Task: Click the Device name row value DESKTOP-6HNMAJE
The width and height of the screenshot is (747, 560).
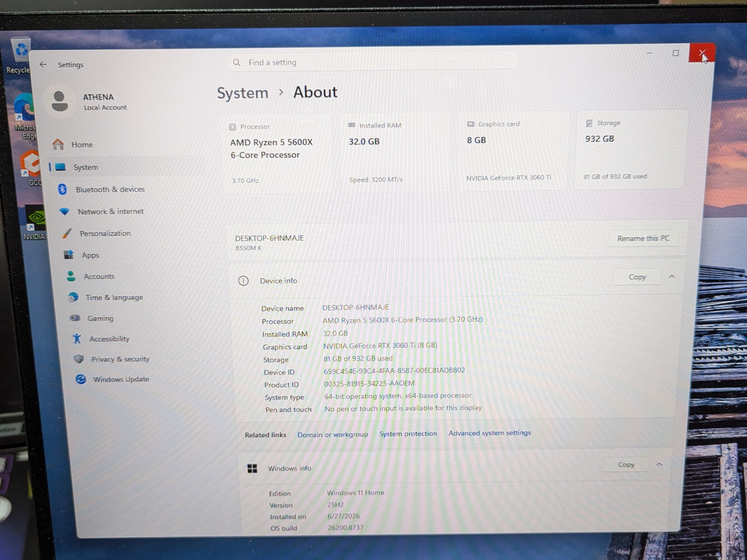Action: [x=356, y=307]
